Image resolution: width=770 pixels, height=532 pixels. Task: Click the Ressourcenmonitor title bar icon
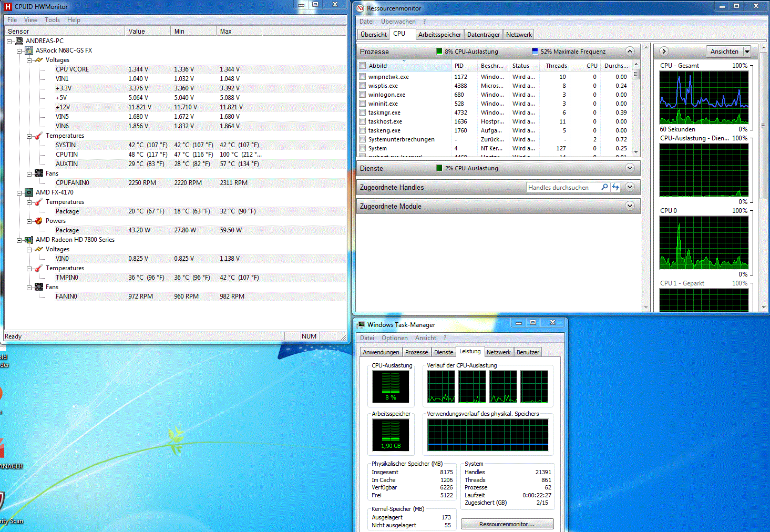coord(360,8)
